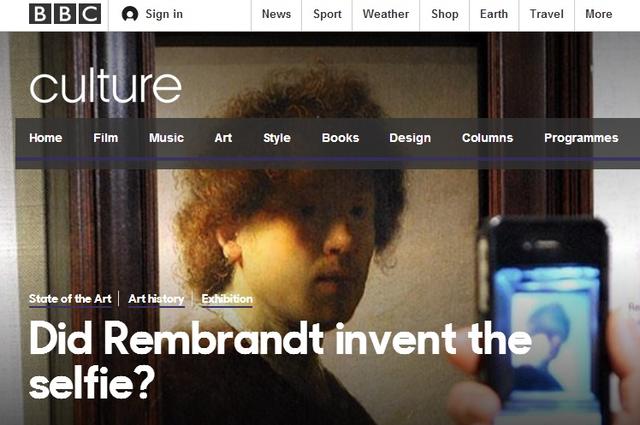The image size is (640, 425).
Task: Open the Art tab
Action: [x=223, y=138]
